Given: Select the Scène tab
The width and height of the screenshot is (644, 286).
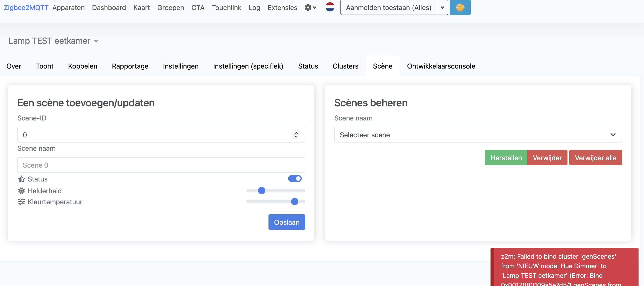Looking at the screenshot, I should click(383, 66).
